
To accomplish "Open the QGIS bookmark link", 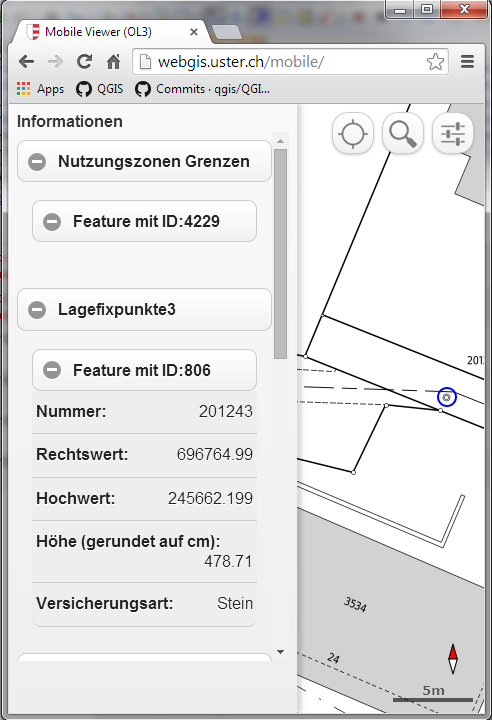I will (x=100, y=89).
